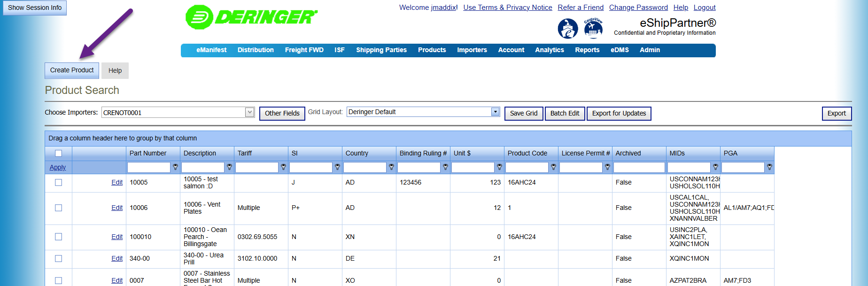Click the eShipPartner blue ship logo icon
868x286 pixels.
(567, 29)
